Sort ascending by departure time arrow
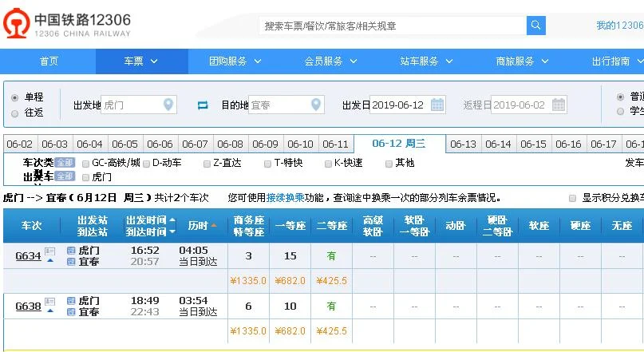 (172, 220)
